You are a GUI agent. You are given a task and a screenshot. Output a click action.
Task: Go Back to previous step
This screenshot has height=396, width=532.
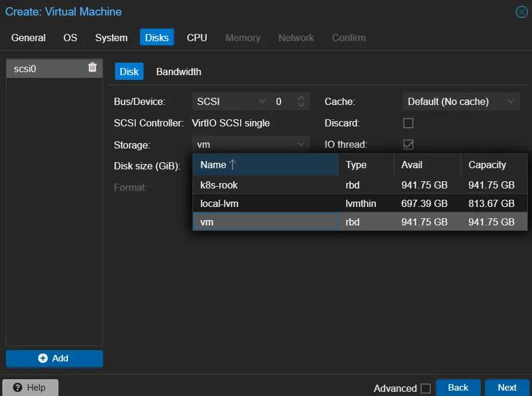click(458, 388)
